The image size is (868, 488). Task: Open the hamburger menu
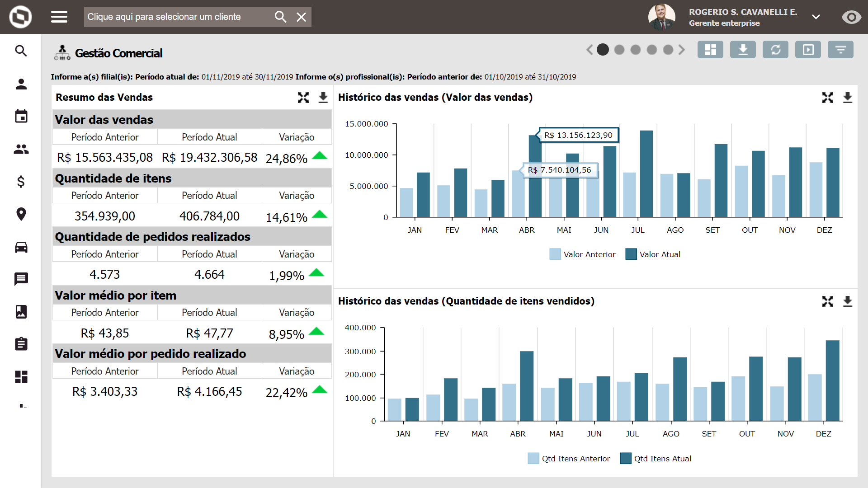click(x=59, y=17)
